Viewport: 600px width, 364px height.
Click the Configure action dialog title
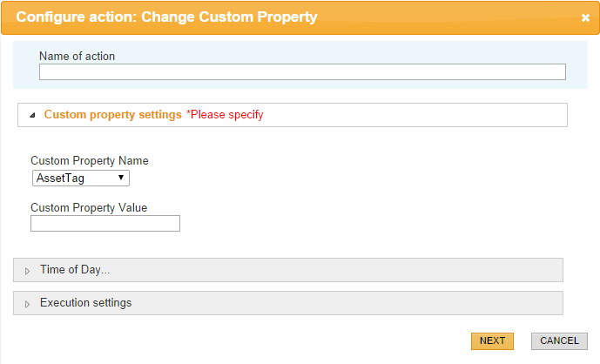(166, 17)
